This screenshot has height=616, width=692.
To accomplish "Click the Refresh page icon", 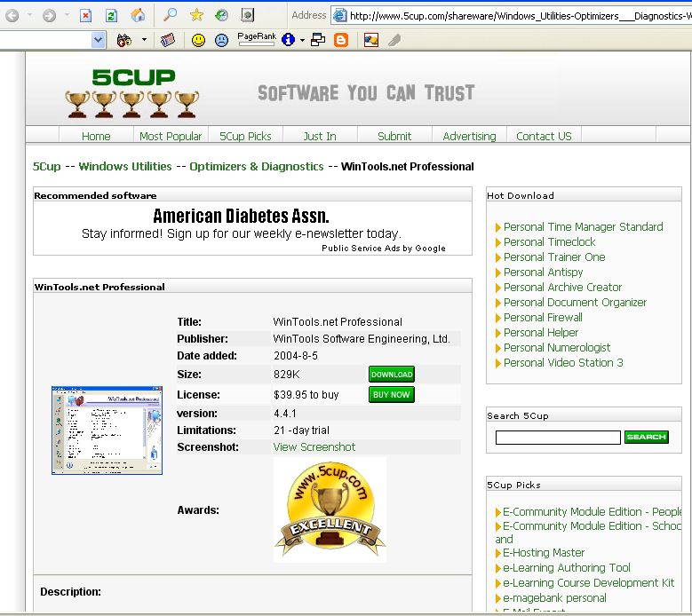I will pos(111,15).
